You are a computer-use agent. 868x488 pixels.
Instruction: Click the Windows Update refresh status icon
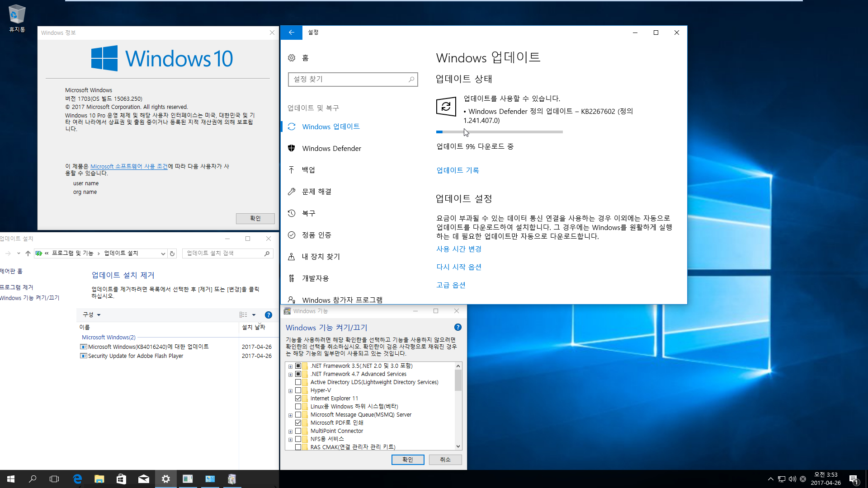point(446,107)
